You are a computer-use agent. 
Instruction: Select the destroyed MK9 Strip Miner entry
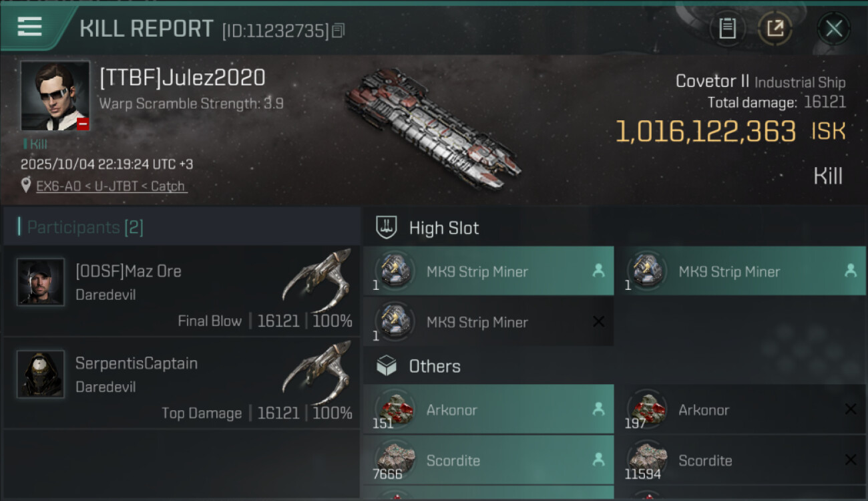click(x=488, y=322)
